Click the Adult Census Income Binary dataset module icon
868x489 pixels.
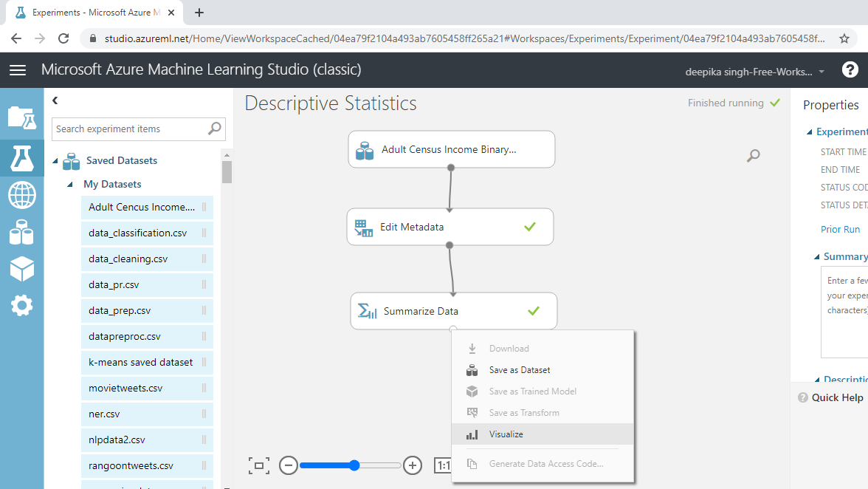click(365, 150)
